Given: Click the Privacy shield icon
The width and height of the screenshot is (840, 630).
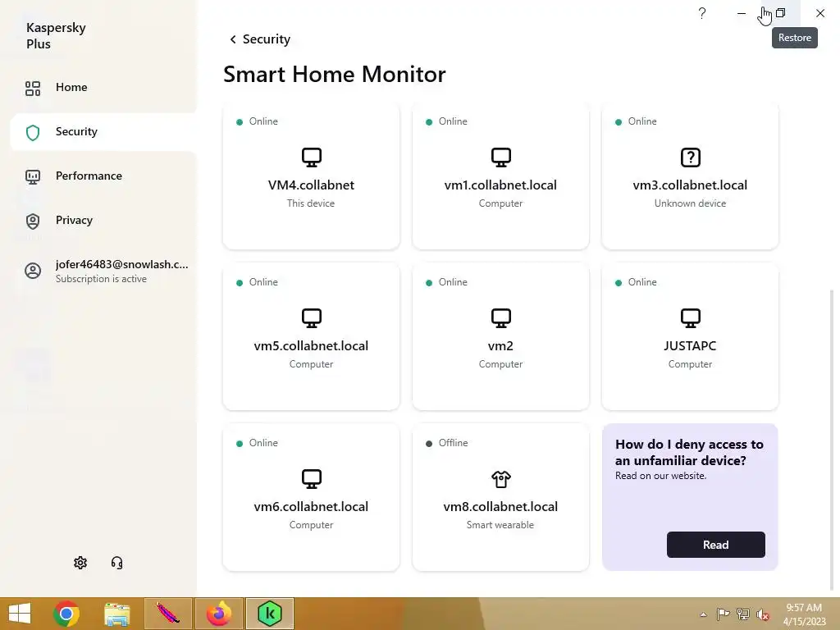Looking at the screenshot, I should click(x=33, y=221).
